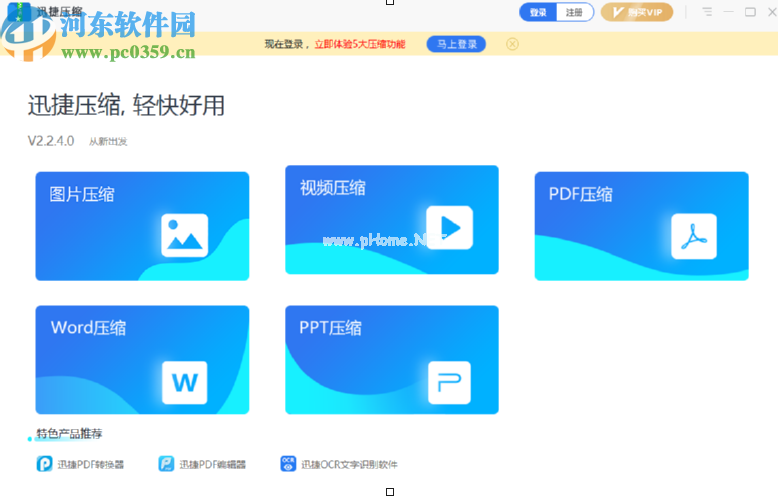Select the 登录 login tab
The image size is (778, 497).
[x=539, y=13]
